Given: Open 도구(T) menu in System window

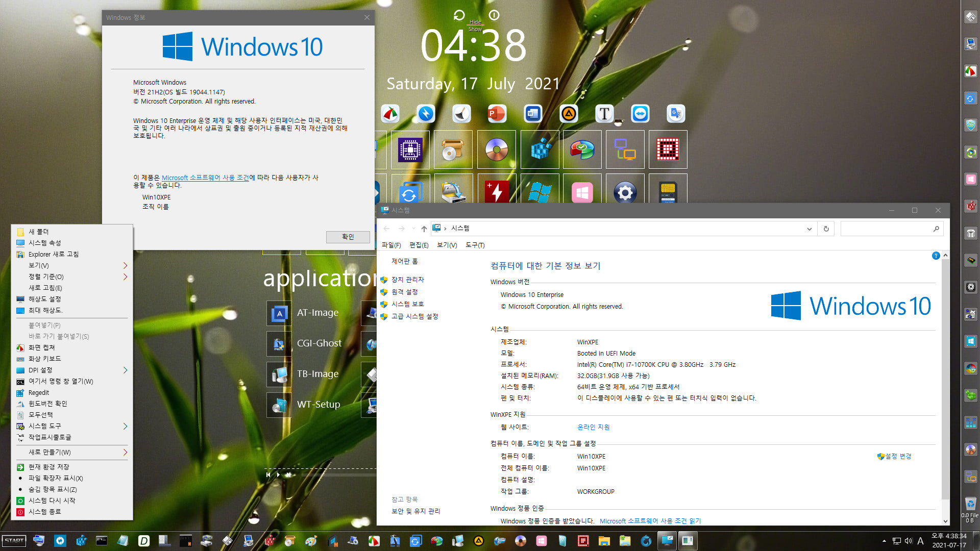Looking at the screenshot, I should 475,245.
